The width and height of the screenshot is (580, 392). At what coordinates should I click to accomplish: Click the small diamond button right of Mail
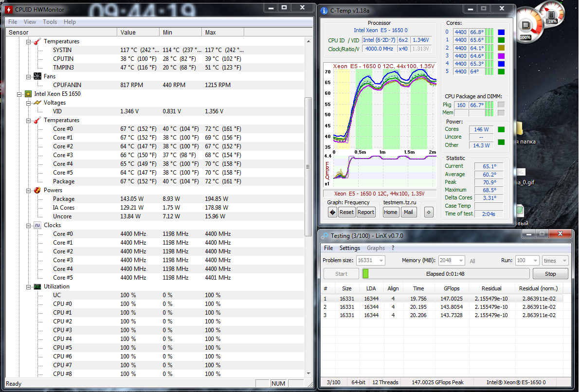click(429, 212)
